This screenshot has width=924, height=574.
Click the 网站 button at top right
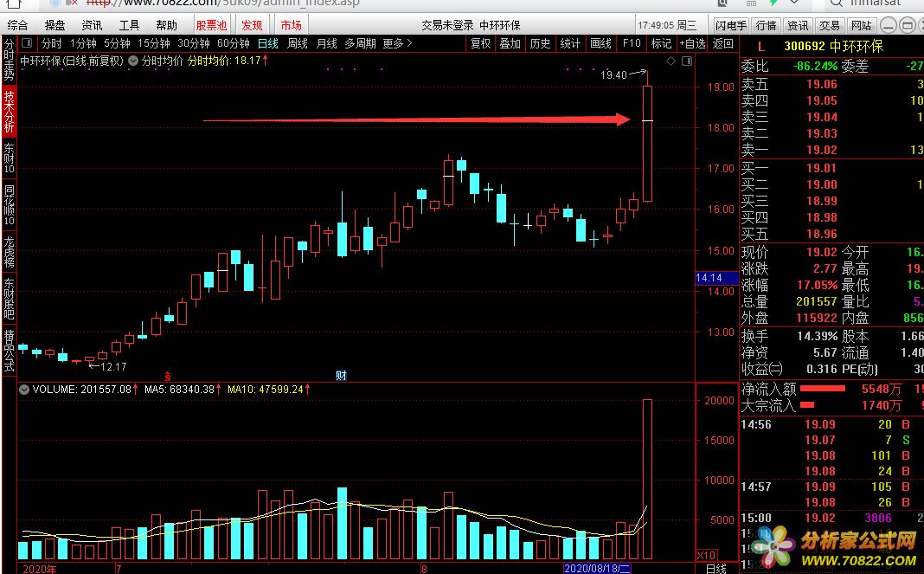click(862, 25)
